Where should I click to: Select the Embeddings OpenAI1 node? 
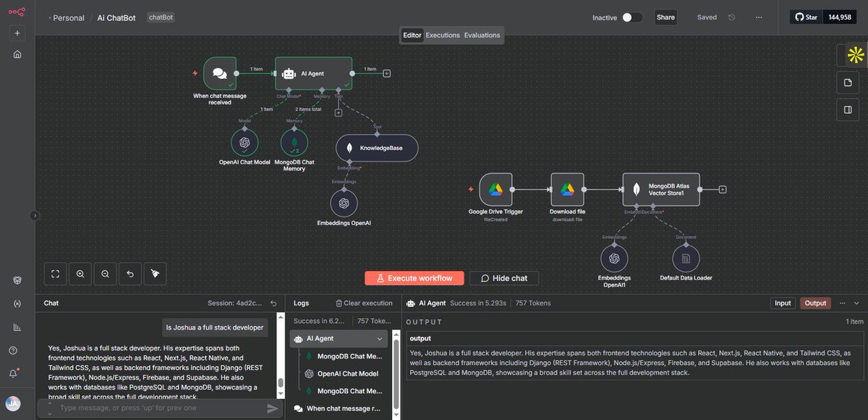click(614, 259)
